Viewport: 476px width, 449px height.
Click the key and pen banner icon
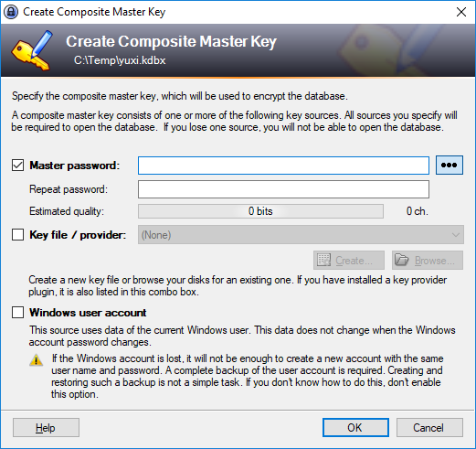(32, 50)
